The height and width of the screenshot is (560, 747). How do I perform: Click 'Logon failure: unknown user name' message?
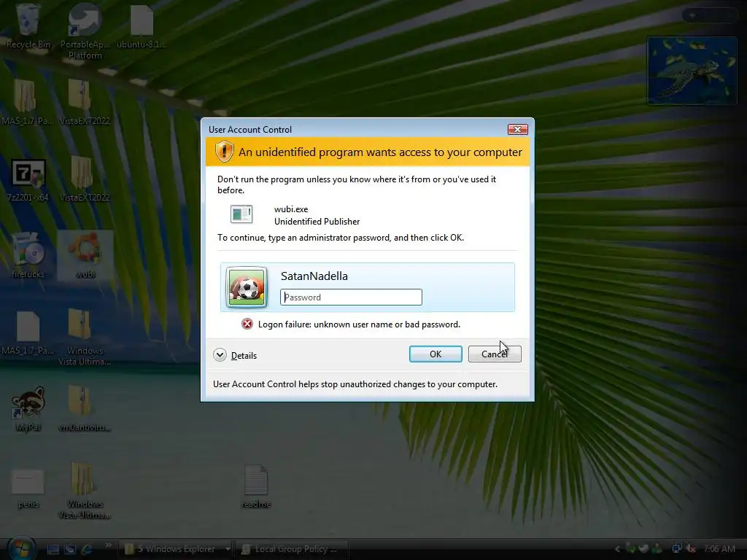coord(359,324)
